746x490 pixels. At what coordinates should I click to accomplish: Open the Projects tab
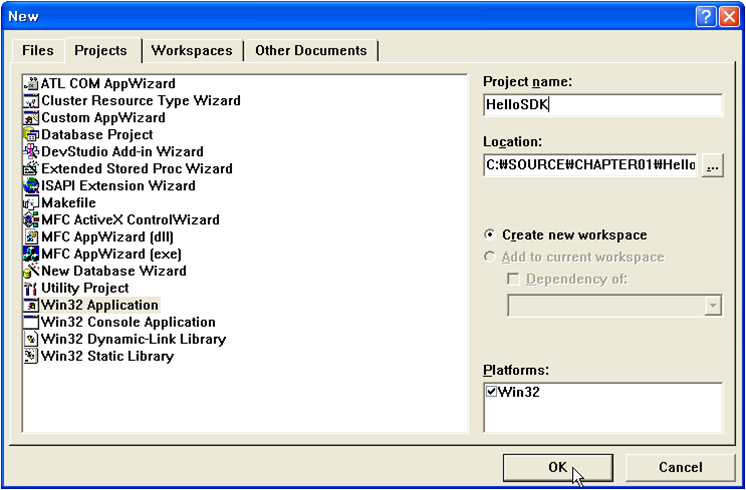(x=101, y=50)
